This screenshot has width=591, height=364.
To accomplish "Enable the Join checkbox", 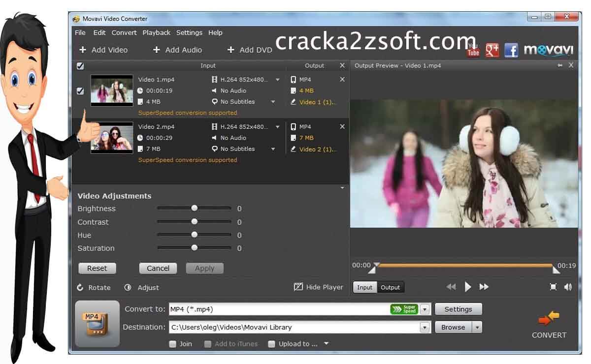I will tap(172, 344).
